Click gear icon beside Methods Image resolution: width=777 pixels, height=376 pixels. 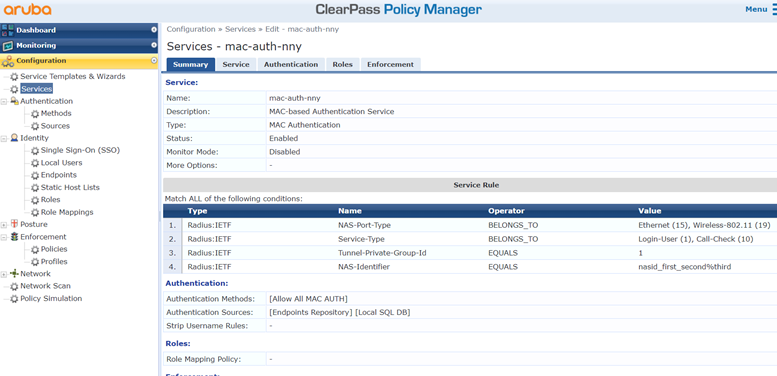tap(35, 113)
